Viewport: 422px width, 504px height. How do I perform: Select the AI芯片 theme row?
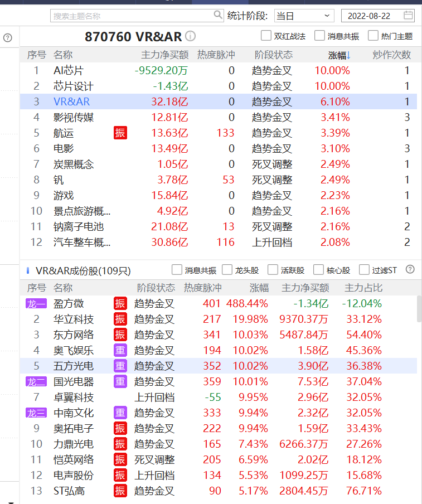[219, 70]
